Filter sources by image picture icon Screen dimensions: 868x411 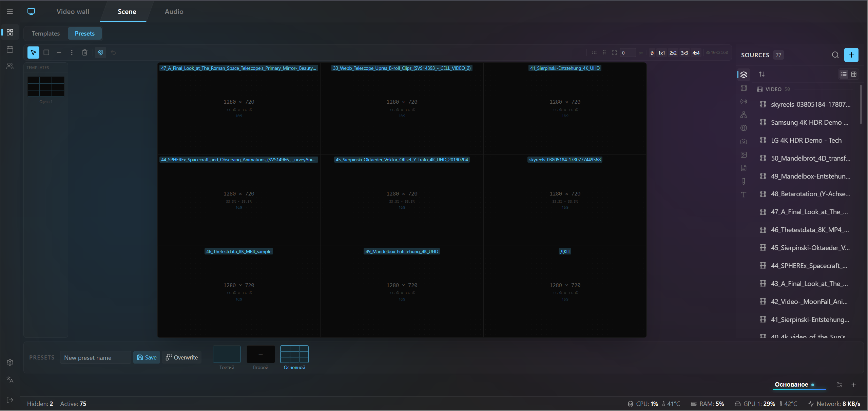click(744, 155)
